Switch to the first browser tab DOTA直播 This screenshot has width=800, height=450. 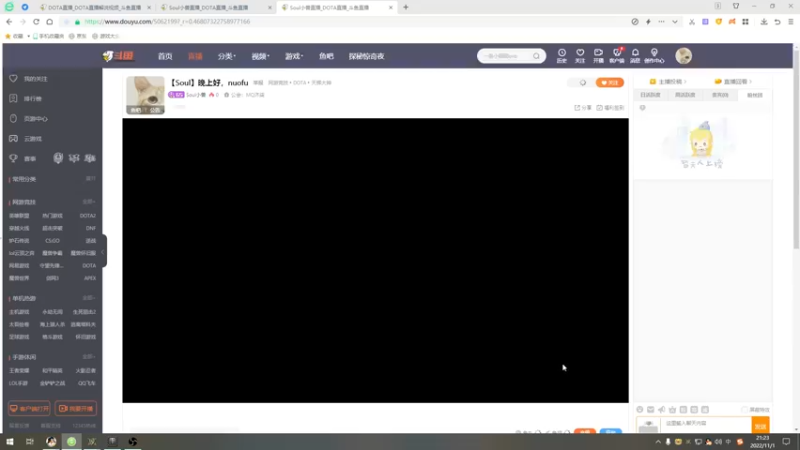(94, 7)
